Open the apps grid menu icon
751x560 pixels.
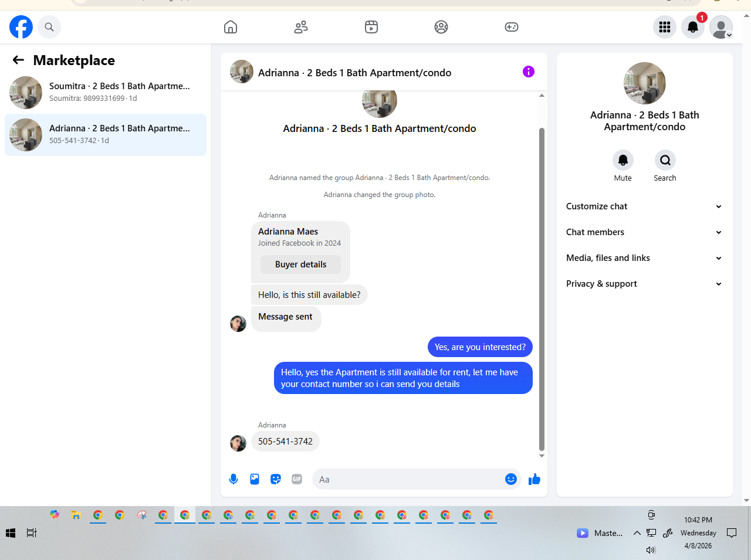coord(665,27)
